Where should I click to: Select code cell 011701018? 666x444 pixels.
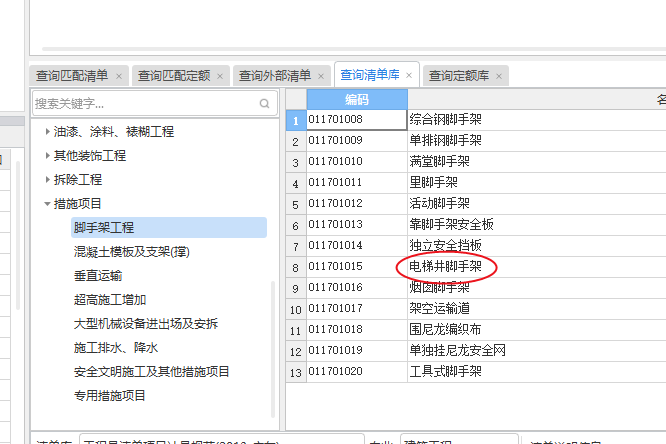pyautogui.click(x=357, y=330)
